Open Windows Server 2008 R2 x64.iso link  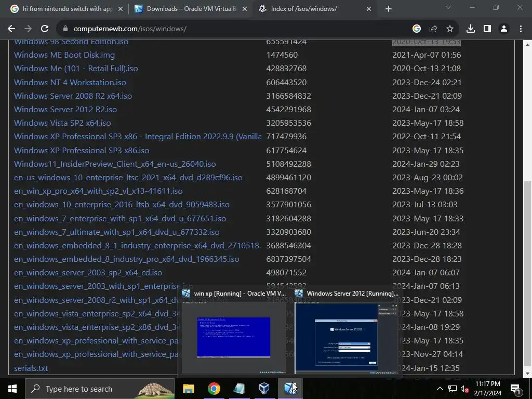(x=73, y=96)
